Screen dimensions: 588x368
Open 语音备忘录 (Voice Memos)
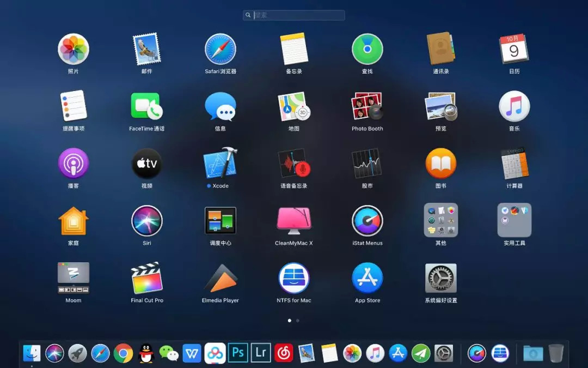coord(294,164)
